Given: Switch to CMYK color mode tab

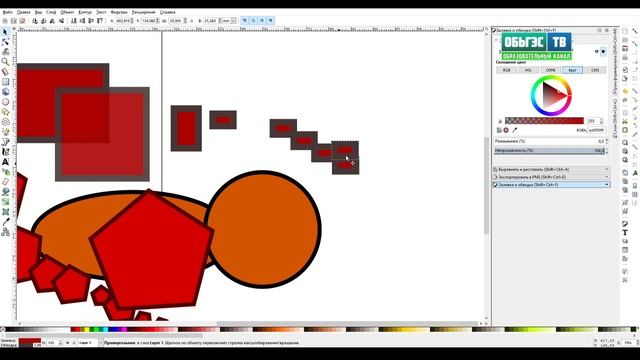Looking at the screenshot, I should [550, 70].
